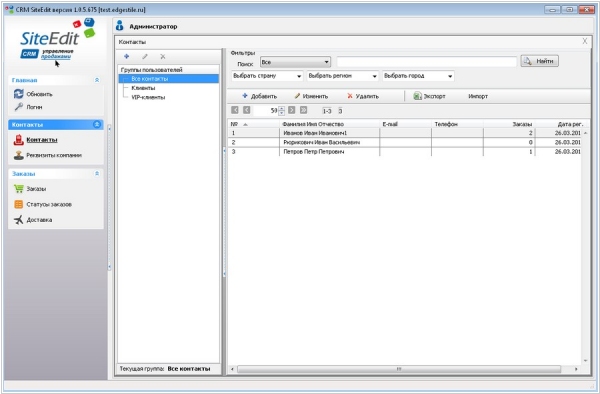Screen dimensions: 600x394
Task: Go to the next page of contacts
Action: point(292,110)
